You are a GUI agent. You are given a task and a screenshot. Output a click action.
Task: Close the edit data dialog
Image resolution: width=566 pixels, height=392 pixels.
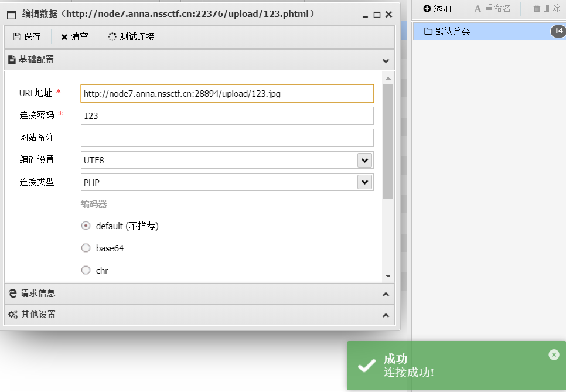pyautogui.click(x=389, y=14)
